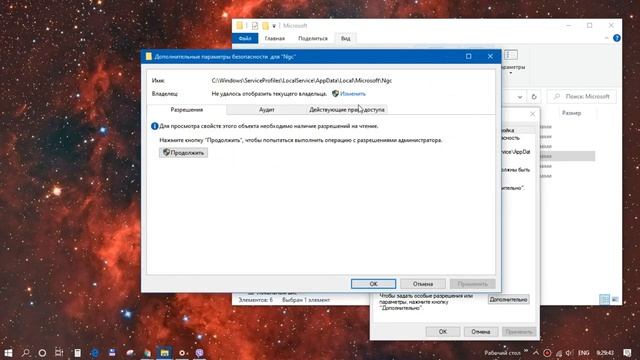Click the system clock in the tray
This screenshot has height=360, width=640.
point(605,353)
